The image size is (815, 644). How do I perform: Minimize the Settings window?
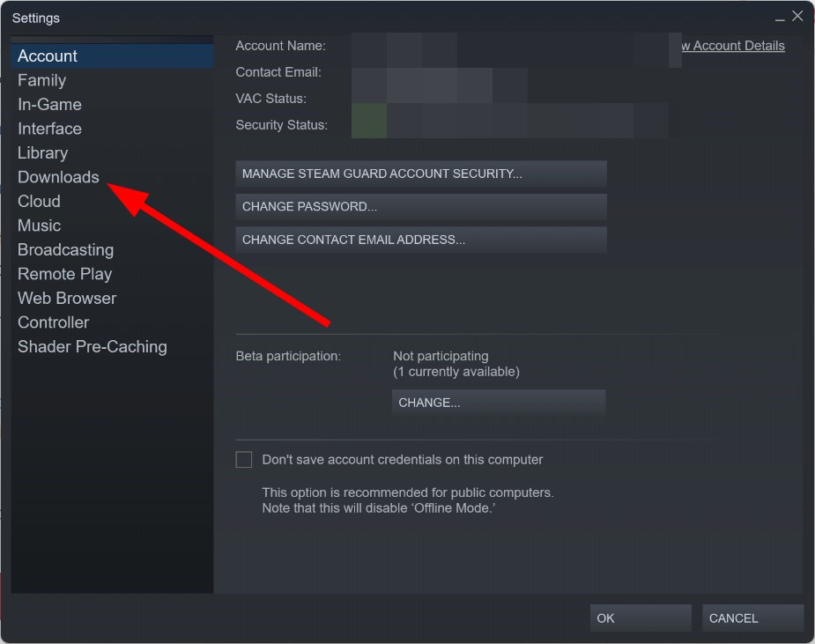pyautogui.click(x=780, y=19)
